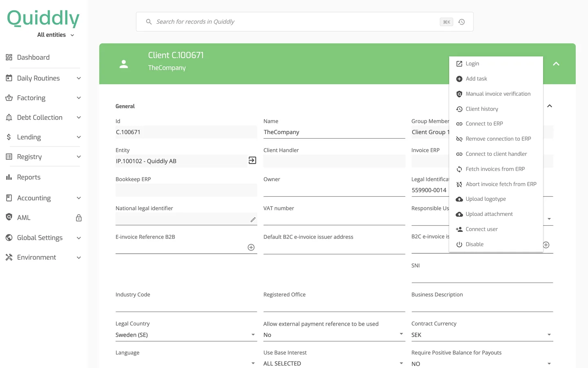The width and height of the screenshot is (588, 368).
Task: Click the Factoring basket icon
Action: pyautogui.click(x=9, y=98)
